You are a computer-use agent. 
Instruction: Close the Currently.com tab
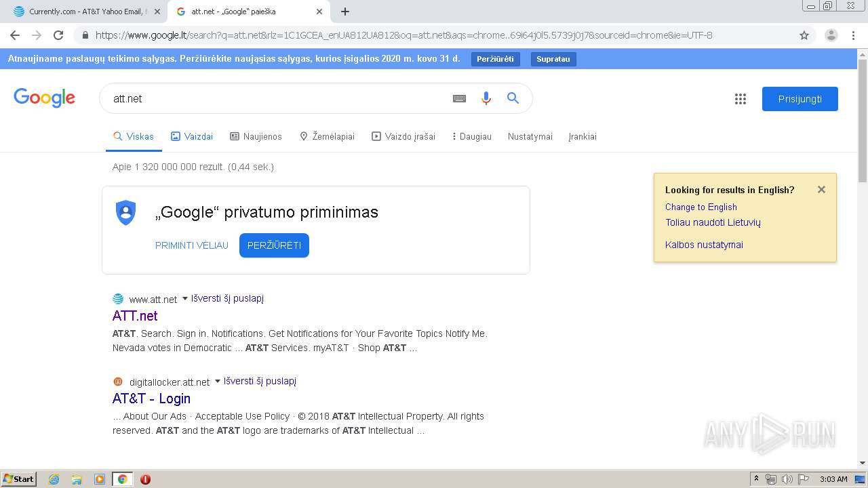pos(157,12)
